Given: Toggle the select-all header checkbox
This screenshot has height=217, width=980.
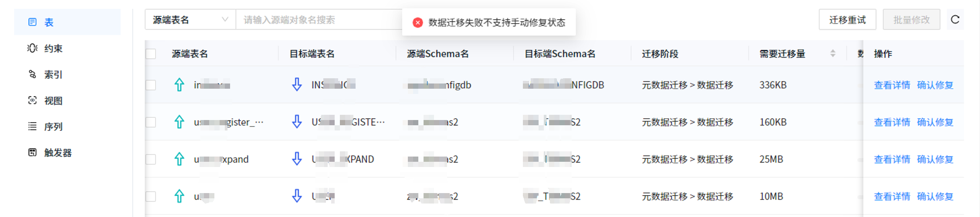Looking at the screenshot, I should coord(151,54).
